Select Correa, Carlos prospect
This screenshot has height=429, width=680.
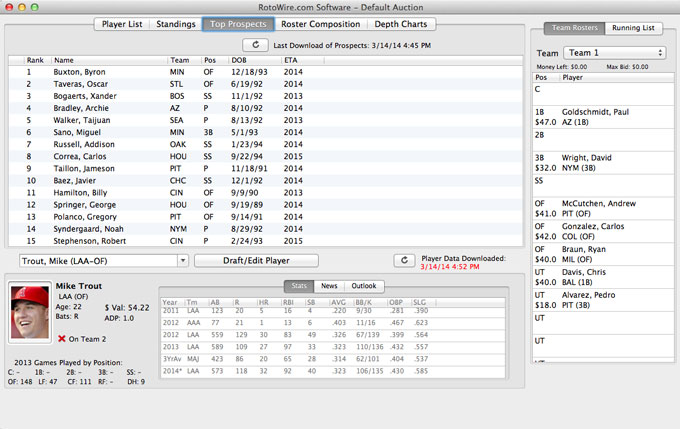pos(265,157)
